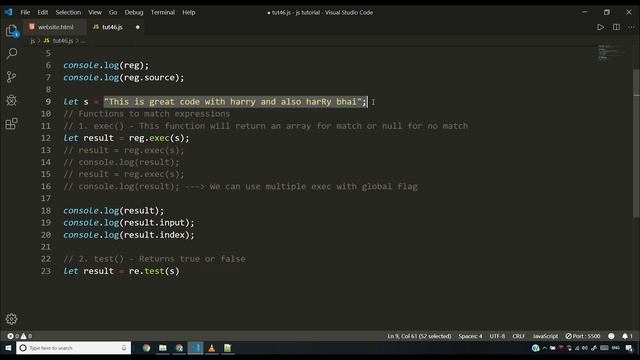Image resolution: width=640 pixels, height=360 pixels.
Task: Click the editor vertical scrollbar
Action: coord(636,143)
